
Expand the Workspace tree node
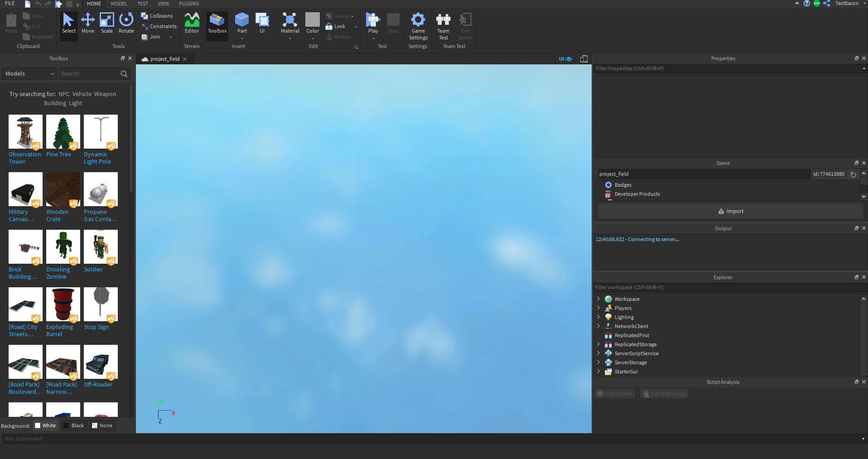click(598, 299)
